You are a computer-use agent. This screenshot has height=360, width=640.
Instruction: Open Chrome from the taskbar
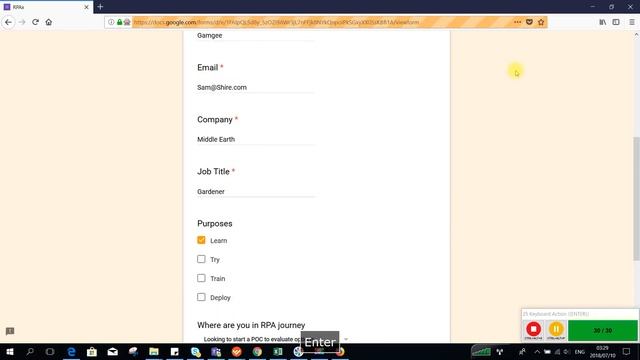pyautogui.click(x=257, y=351)
